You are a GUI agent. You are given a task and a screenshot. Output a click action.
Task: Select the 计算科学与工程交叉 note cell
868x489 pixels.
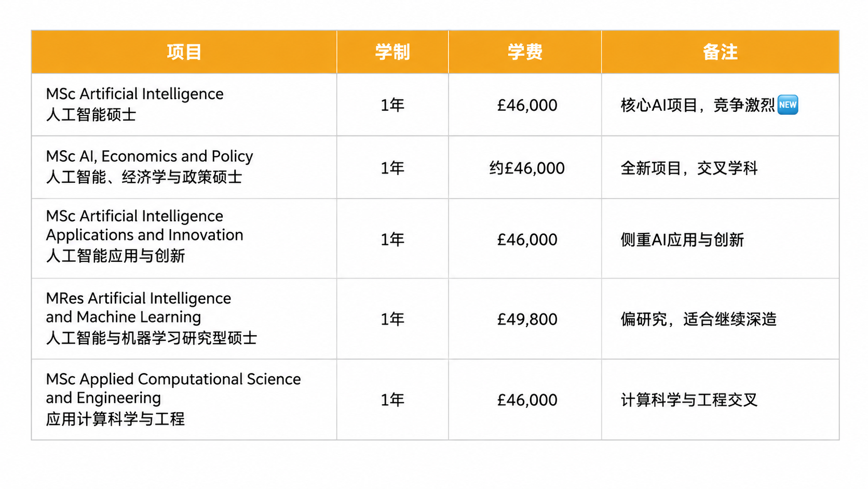point(721,400)
